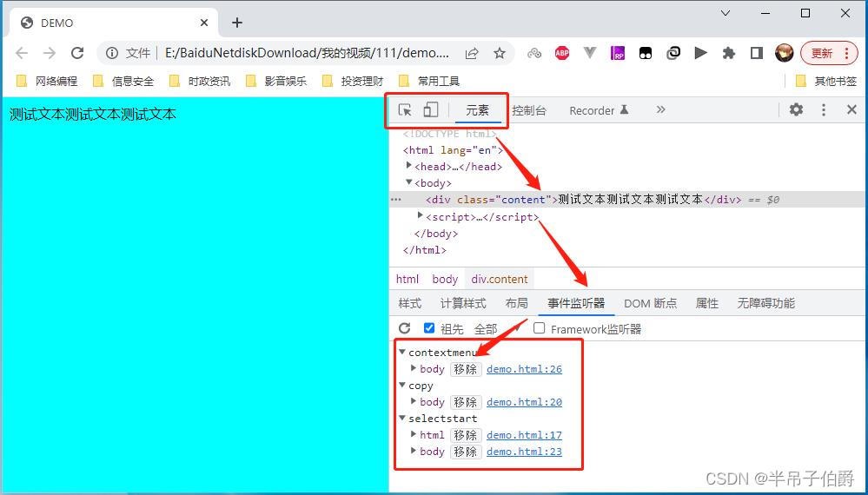Screen dimensions: 868x495
Task: Toggle the device toolbar icon
Action: pyautogui.click(x=430, y=109)
